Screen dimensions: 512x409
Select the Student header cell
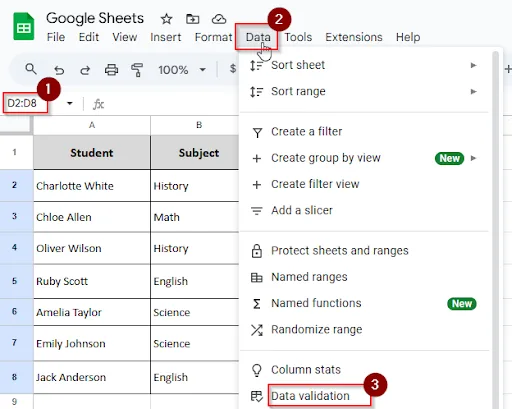[92, 153]
